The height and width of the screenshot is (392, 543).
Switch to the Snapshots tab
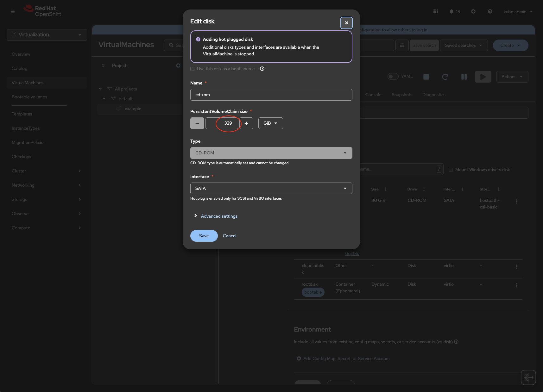(401, 95)
